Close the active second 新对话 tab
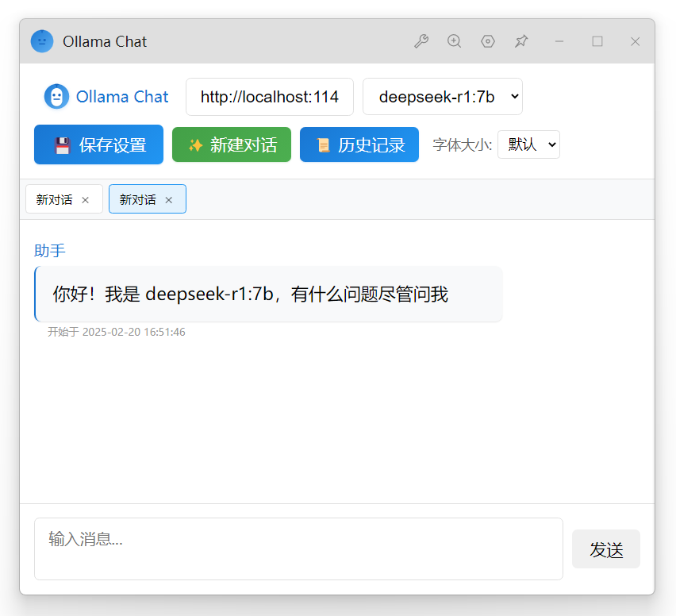 coord(168,200)
